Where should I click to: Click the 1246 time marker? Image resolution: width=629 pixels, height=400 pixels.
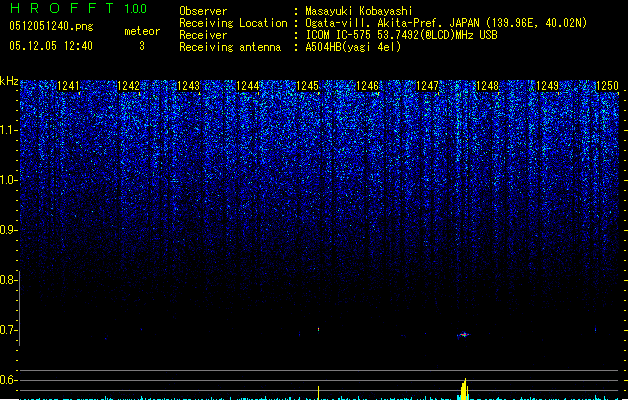pos(367,85)
